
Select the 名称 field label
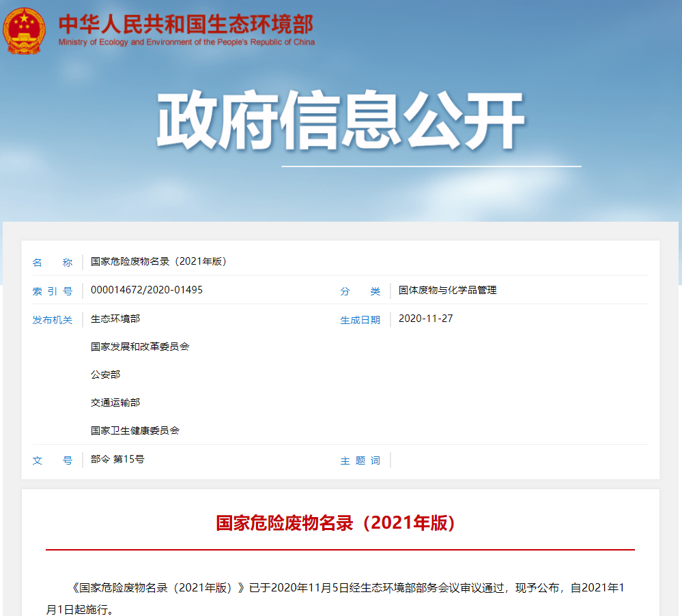click(x=53, y=263)
